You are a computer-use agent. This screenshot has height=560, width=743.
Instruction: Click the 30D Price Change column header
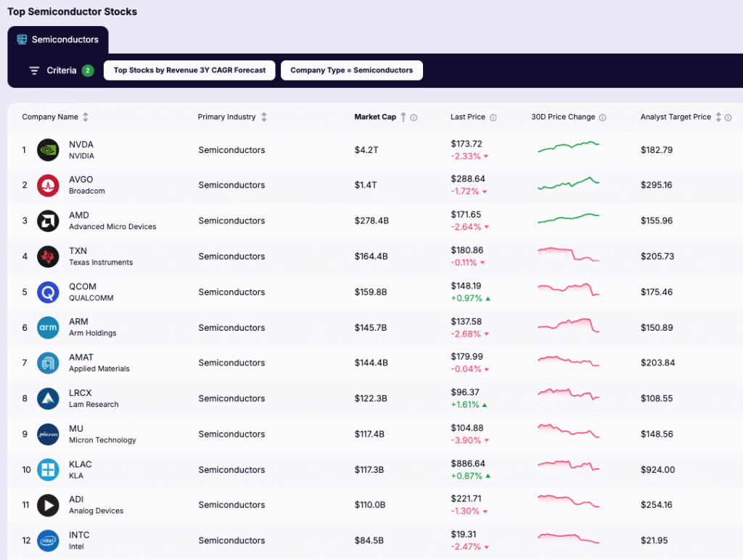point(563,117)
